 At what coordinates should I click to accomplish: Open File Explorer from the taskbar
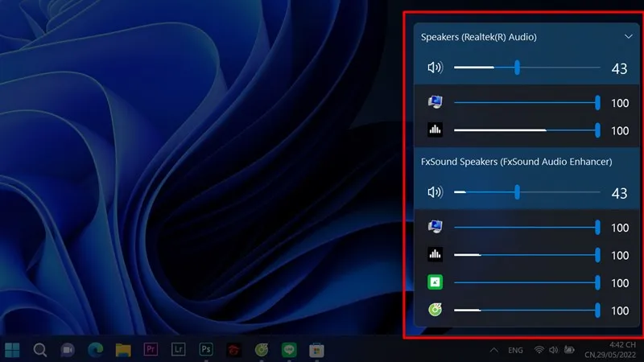122,349
